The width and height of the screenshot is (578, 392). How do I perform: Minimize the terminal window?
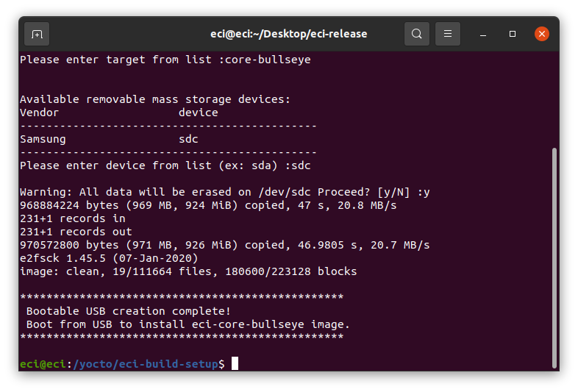483,35
